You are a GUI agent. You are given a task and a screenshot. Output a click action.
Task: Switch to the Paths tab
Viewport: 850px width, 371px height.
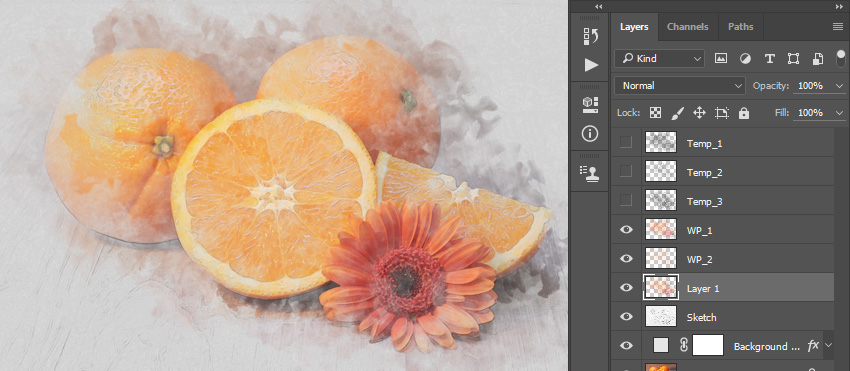tap(740, 27)
